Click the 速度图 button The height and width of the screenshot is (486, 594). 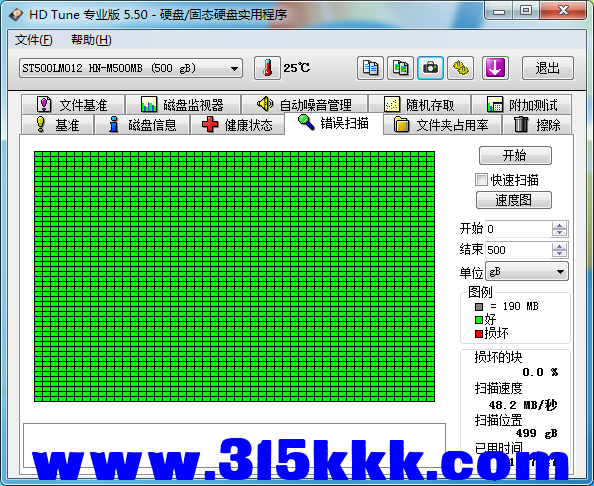click(514, 200)
